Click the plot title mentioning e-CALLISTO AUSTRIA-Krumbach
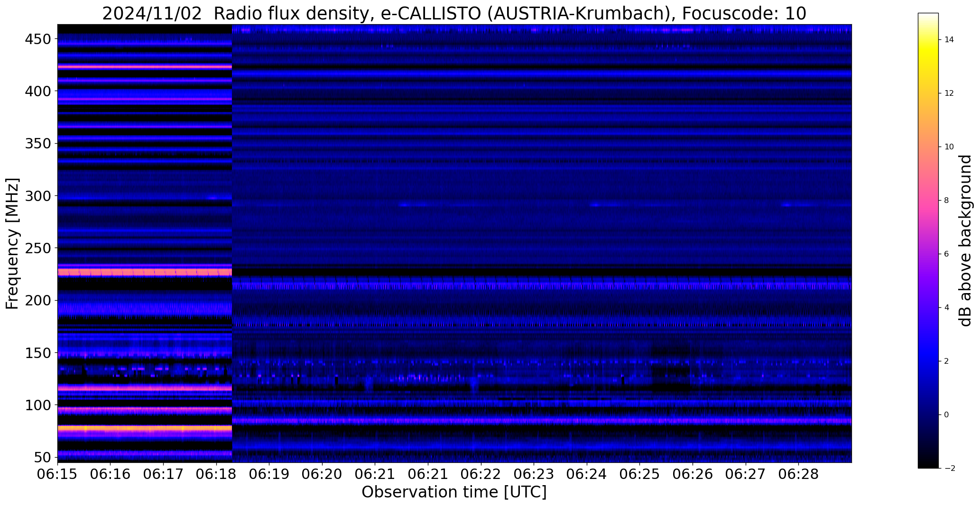 coord(454,14)
